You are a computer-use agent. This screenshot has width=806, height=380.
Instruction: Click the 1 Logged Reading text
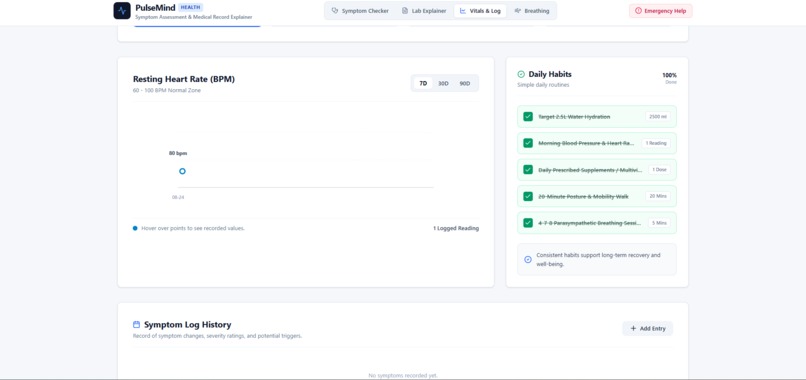tap(456, 228)
